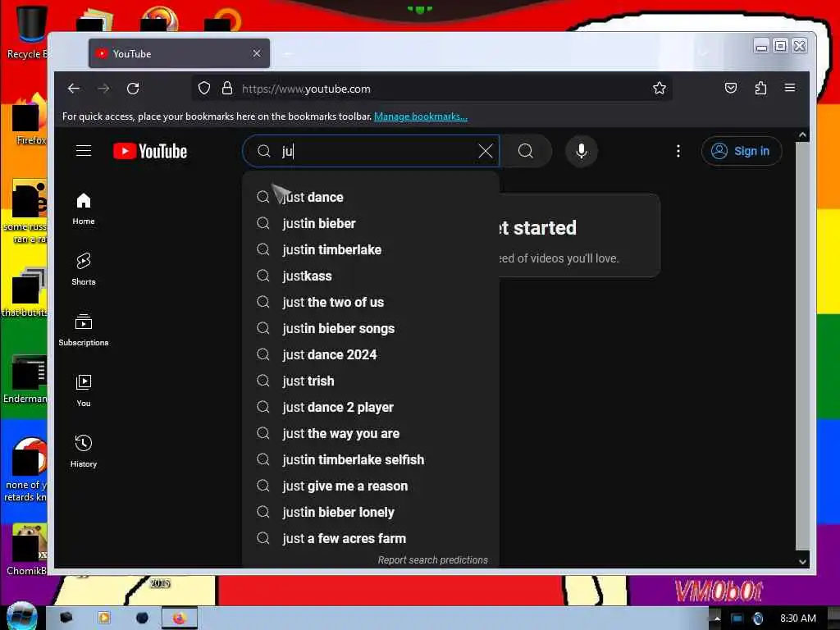
Task: Pick 'just give me a reason' suggestion
Action: 371,486
